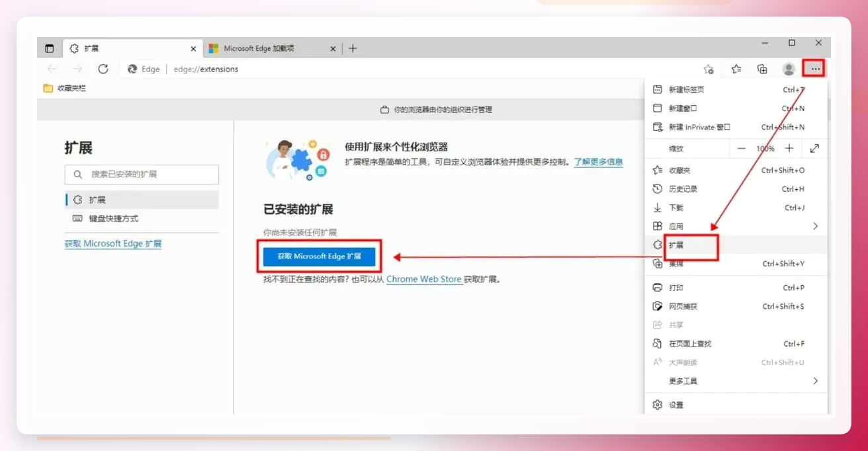The height and width of the screenshot is (451, 868).
Task: Open 获取 Microsoft Edge 扩展 sidebar link
Action: pos(113,243)
